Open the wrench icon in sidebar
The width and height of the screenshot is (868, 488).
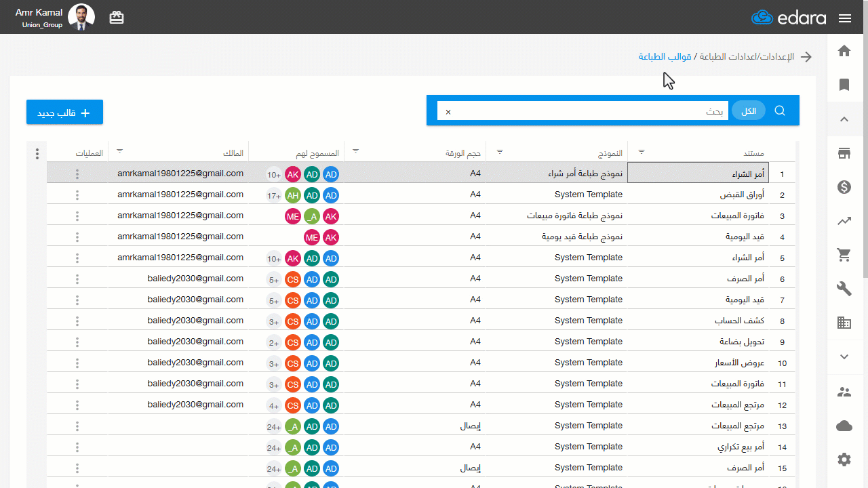844,289
